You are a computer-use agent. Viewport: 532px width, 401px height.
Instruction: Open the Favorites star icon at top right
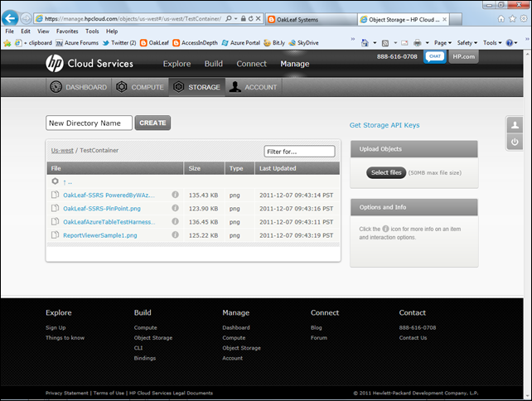[512, 19]
